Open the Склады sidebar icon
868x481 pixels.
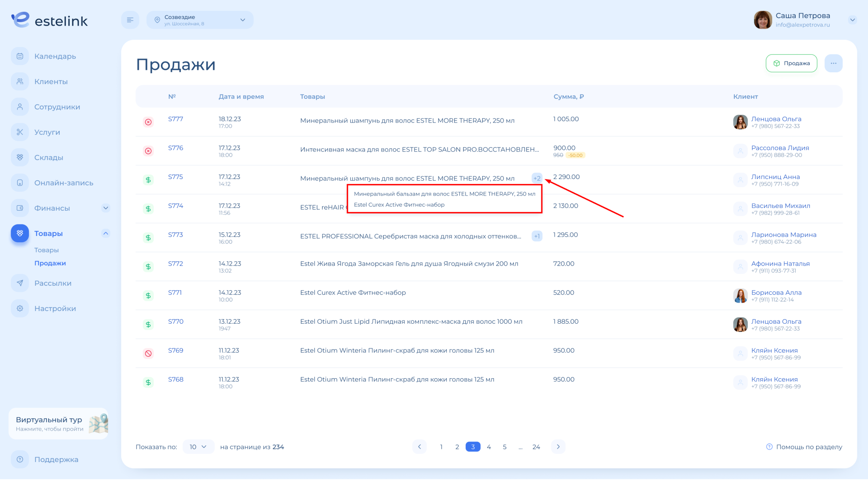tap(20, 157)
